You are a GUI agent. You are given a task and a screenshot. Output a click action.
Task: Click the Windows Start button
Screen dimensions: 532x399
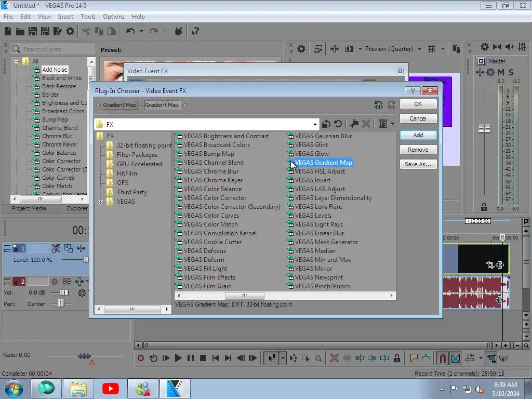click(14, 389)
